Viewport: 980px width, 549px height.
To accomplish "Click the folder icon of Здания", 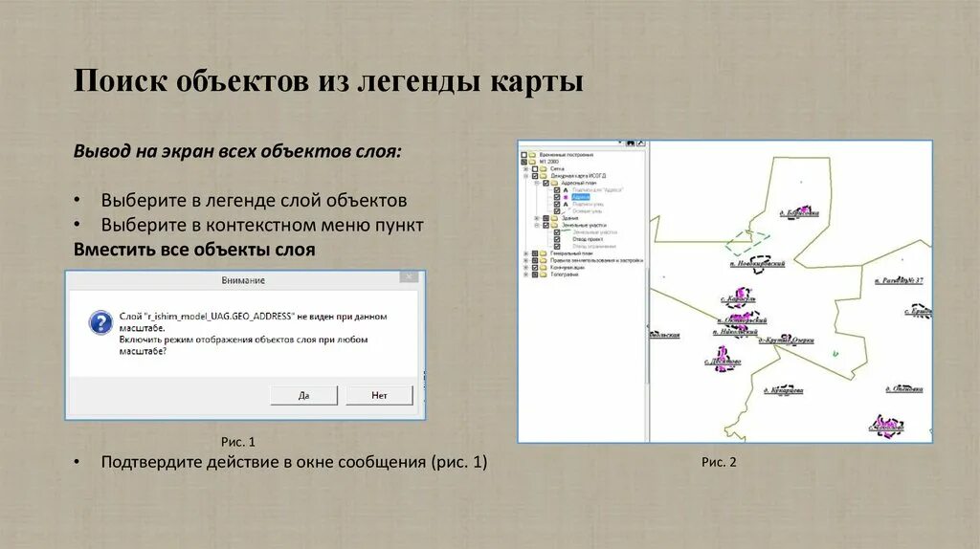I will [x=554, y=219].
